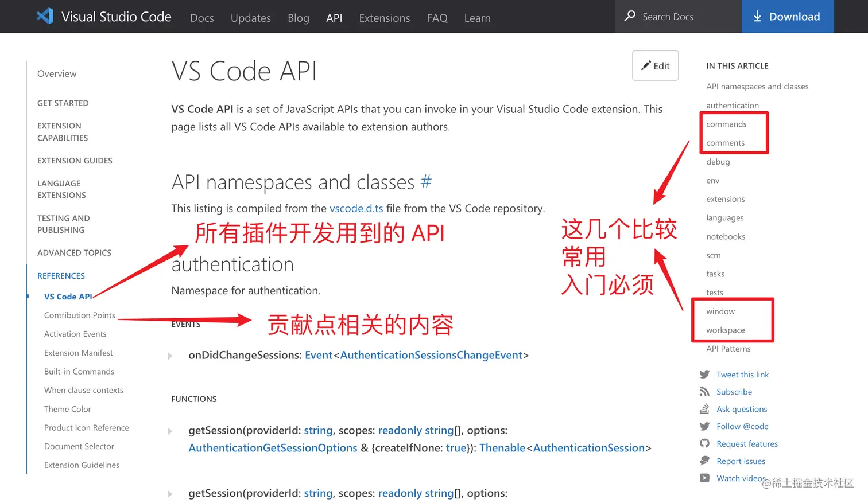868x503 pixels.
Task: Open the Updates menu item
Action: 251,18
